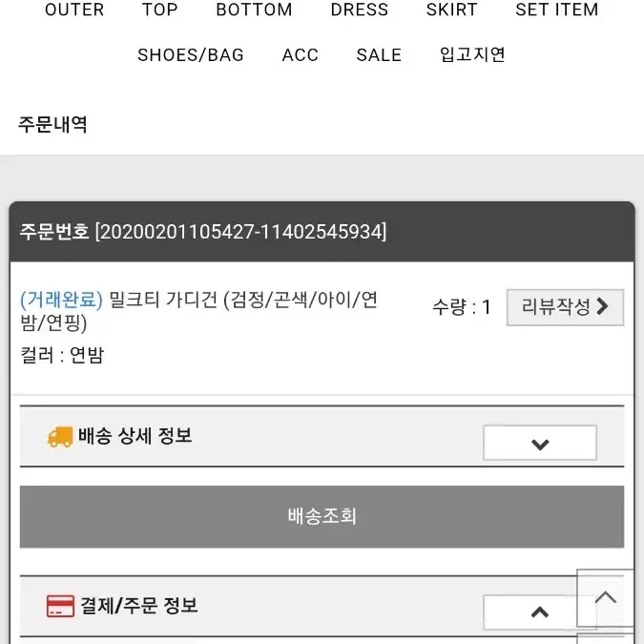The width and height of the screenshot is (644, 644).
Task: Open the SHOES/BAG category
Action: (191, 55)
